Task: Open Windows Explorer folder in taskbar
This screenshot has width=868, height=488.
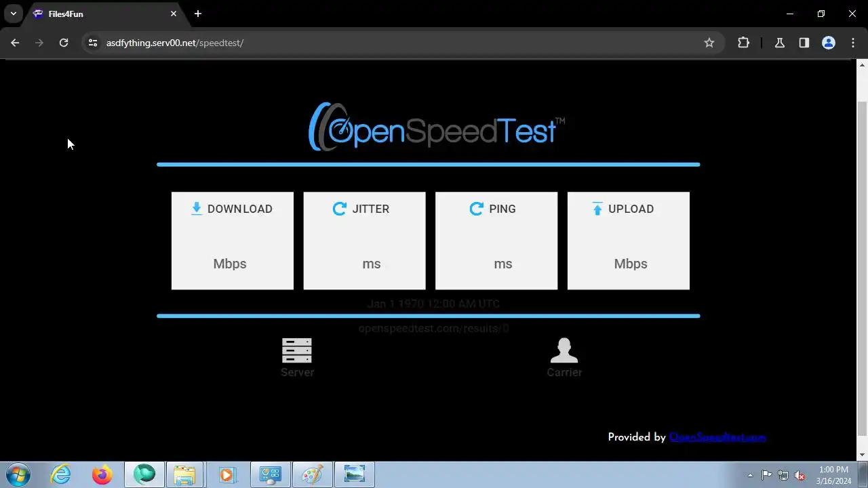Action: (184, 474)
